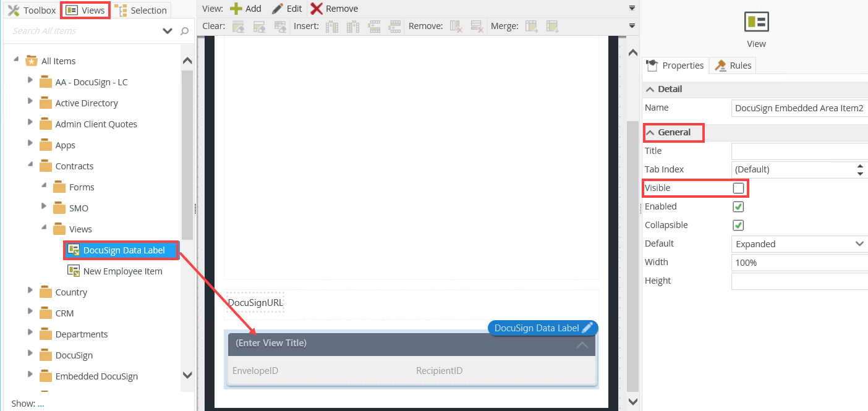This screenshot has height=411, width=868.
Task: Open the search options chevron dropdown
Action: (168, 31)
